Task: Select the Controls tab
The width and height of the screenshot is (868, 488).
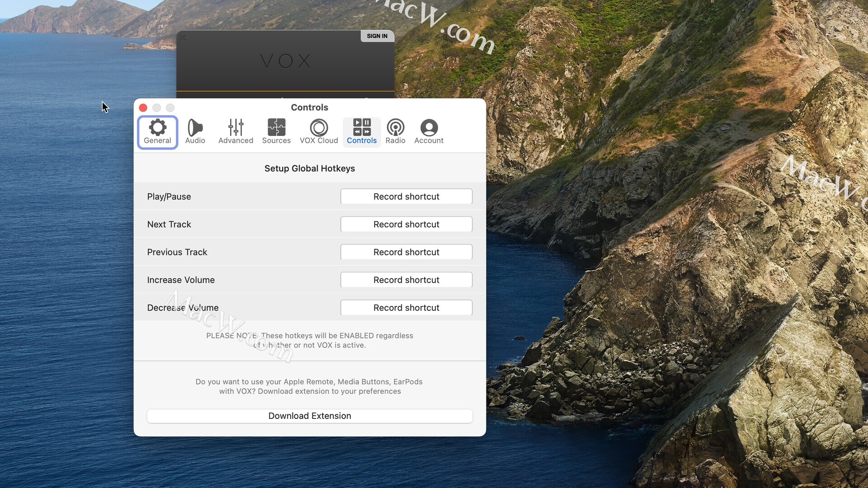Action: (362, 132)
